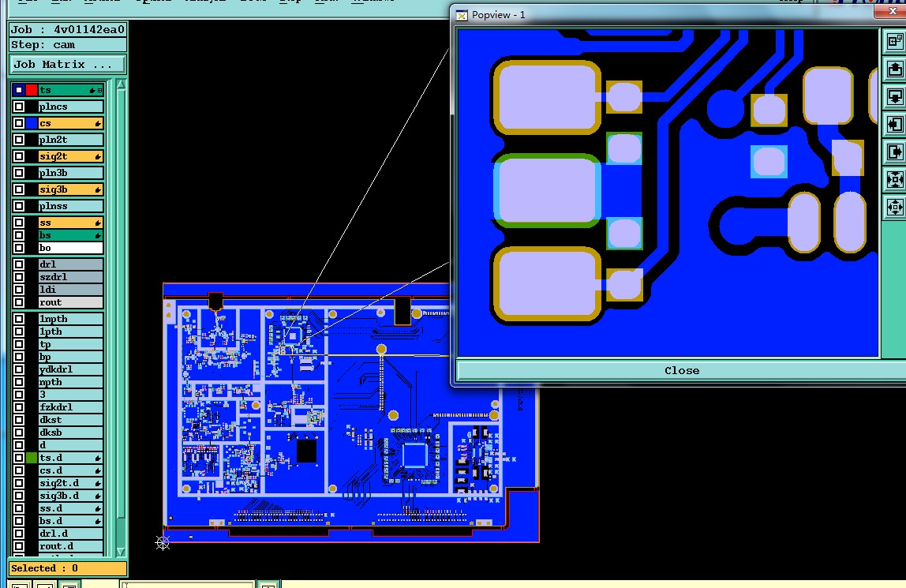Click the hand marker on sig3b.d layer
906x588 pixels.
pos(98,496)
